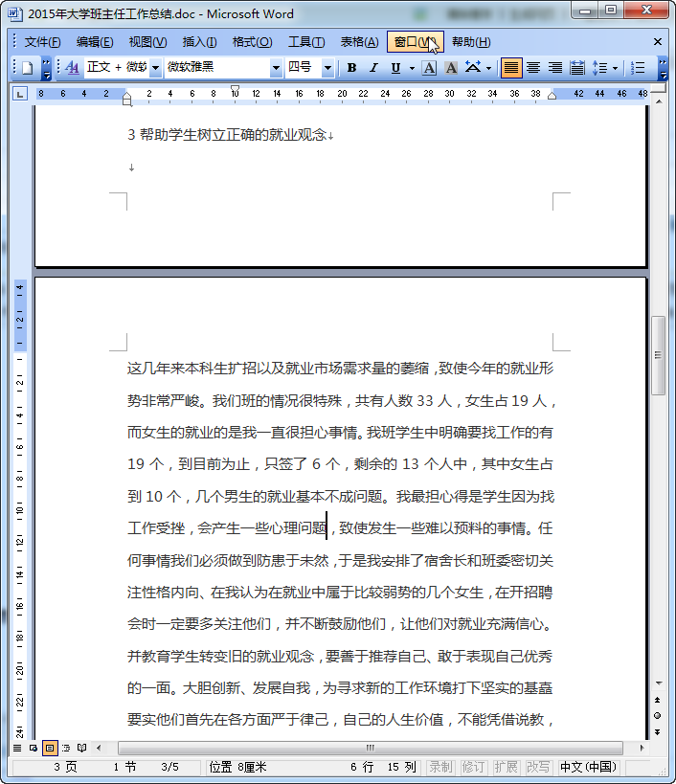Screen dimensions: 676x784
Task: Open the 文件(F) menu
Action: click(x=42, y=42)
